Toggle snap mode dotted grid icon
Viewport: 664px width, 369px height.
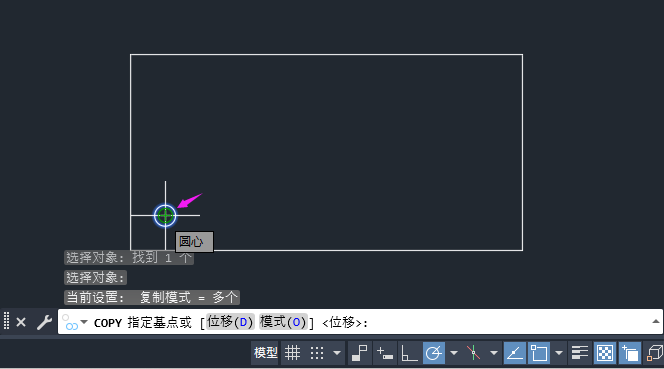pos(317,352)
